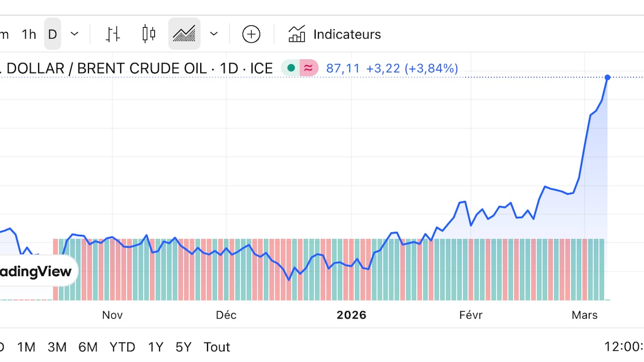
Task: Click the last price point on the line
Action: (607, 78)
